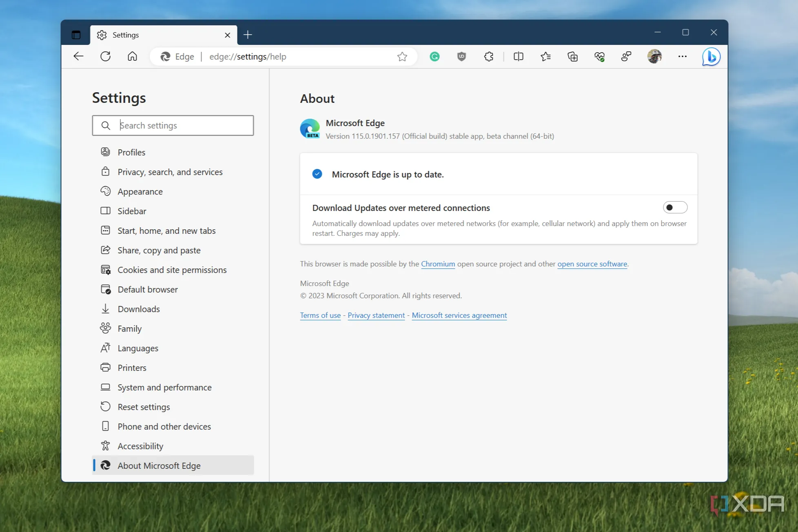Click the Search settings field
This screenshot has height=532, width=798.
[x=173, y=125]
